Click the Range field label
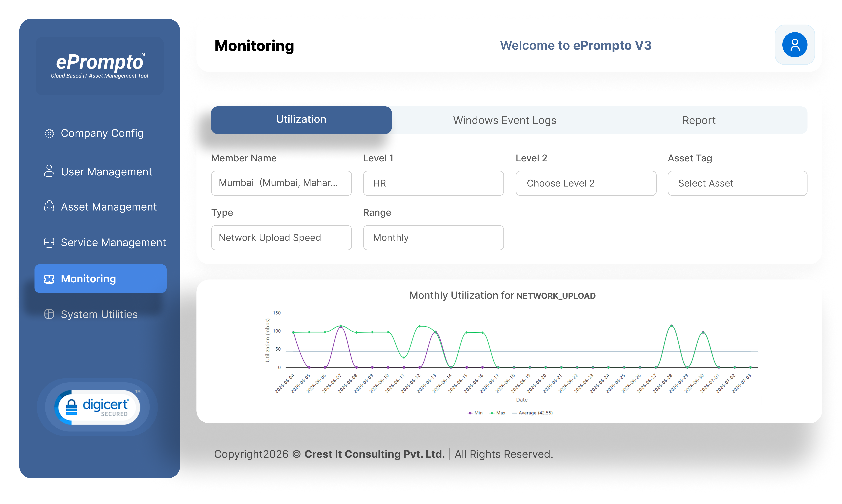 377,213
